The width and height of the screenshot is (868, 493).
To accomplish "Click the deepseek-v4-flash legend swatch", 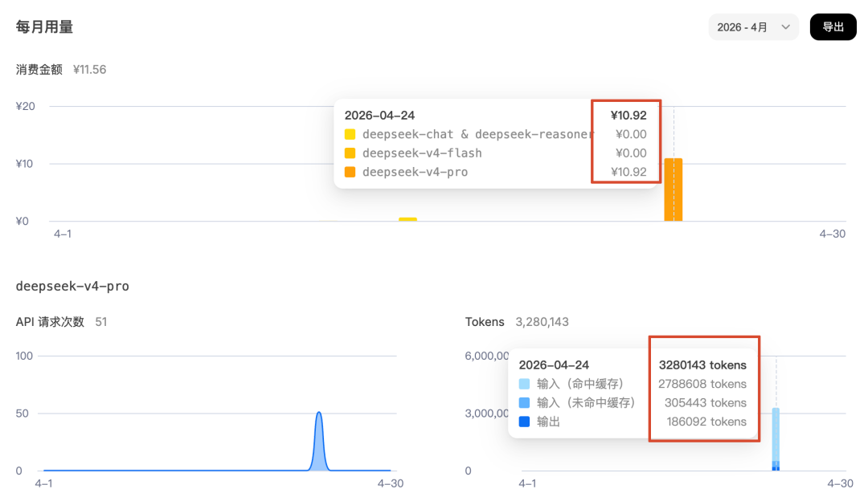I will (x=350, y=153).
